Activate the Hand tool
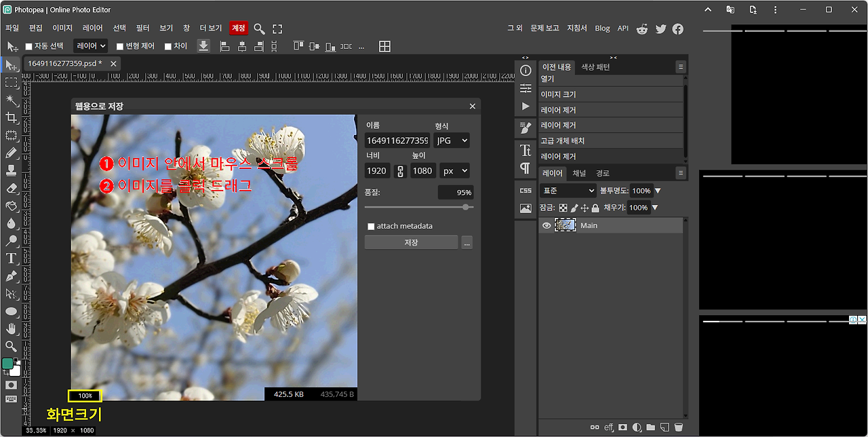Screen dimensions: 868x437 coord(12,329)
